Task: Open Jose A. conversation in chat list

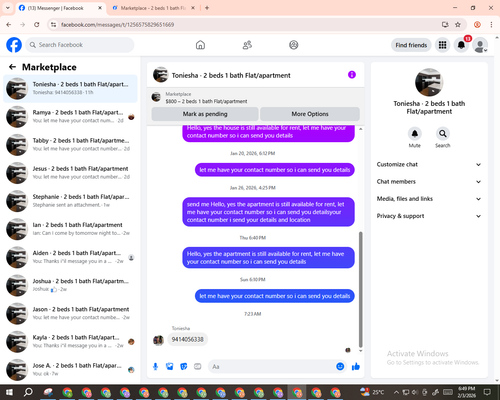Action: click(70, 370)
